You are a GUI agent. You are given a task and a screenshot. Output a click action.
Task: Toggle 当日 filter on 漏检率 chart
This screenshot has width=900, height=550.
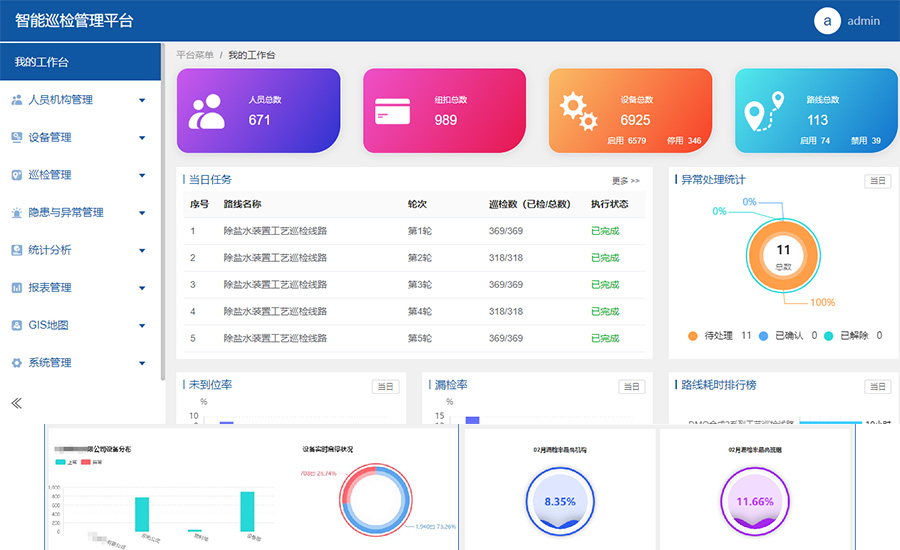click(631, 387)
